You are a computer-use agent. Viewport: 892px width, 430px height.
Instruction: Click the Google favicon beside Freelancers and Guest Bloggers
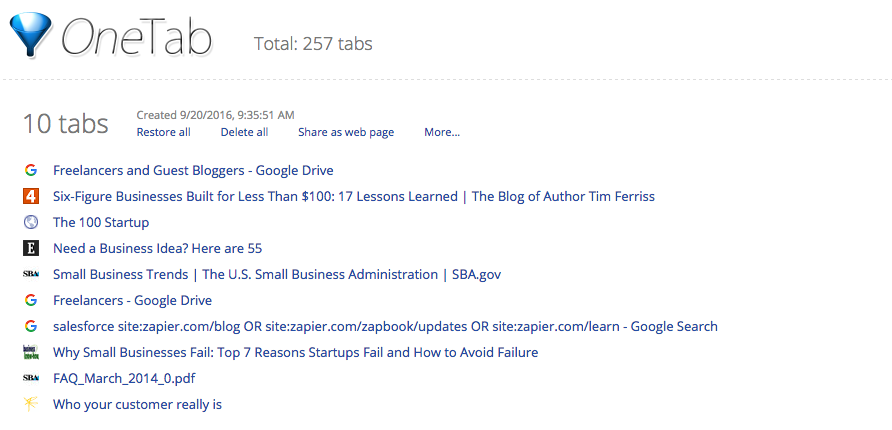coord(31,170)
